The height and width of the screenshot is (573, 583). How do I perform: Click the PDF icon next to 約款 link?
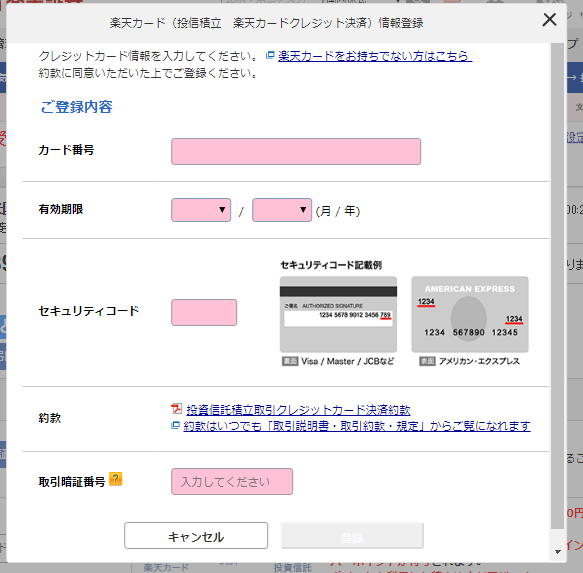tap(177, 409)
